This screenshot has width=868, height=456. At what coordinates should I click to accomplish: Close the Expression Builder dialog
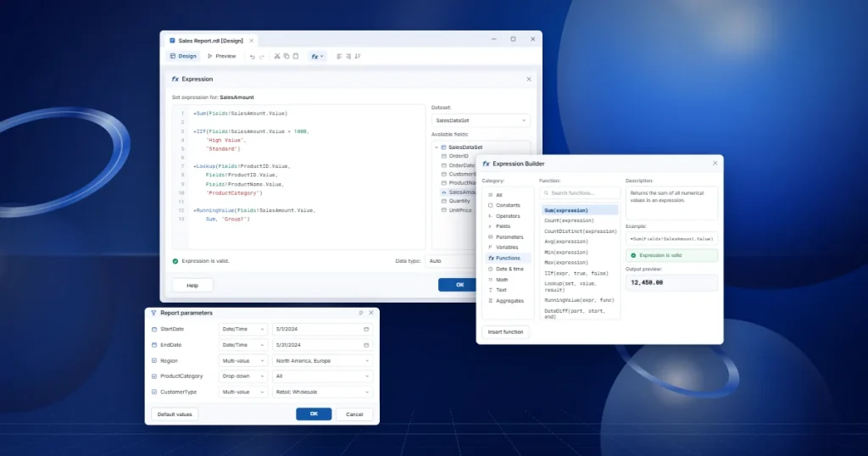(715, 164)
